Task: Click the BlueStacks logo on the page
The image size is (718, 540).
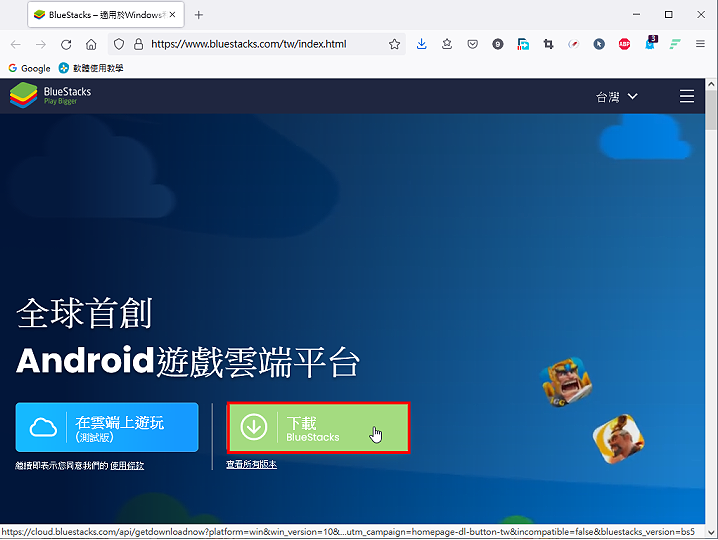Action: (x=50, y=95)
